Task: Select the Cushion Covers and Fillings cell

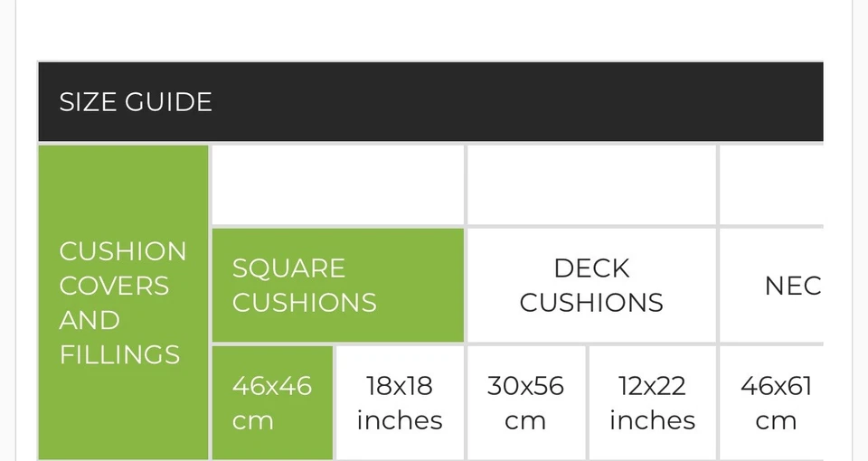Action: coord(123,303)
